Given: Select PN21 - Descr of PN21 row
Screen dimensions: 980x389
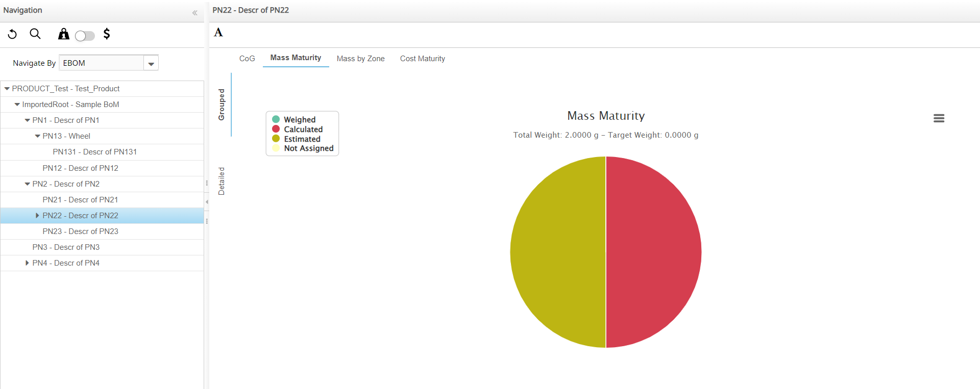Looking at the screenshot, I should click(x=102, y=200).
